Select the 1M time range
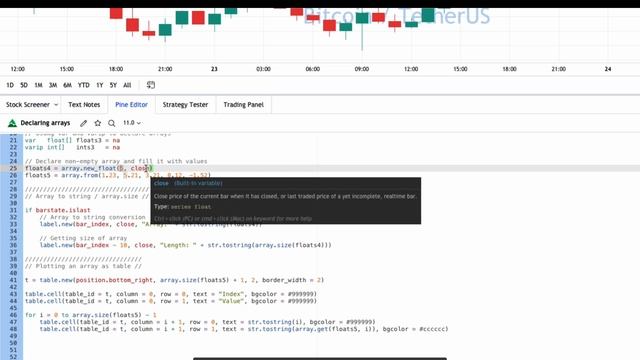 click(38, 85)
